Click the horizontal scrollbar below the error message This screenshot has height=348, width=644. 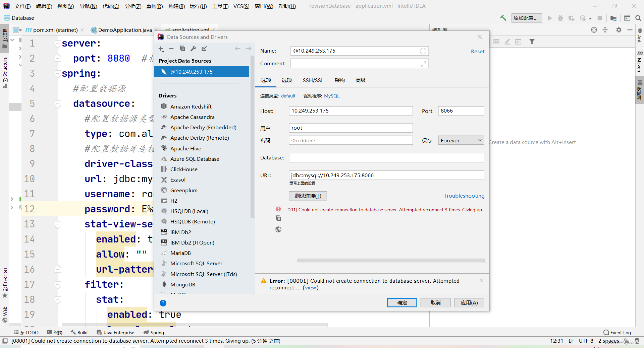click(x=390, y=261)
